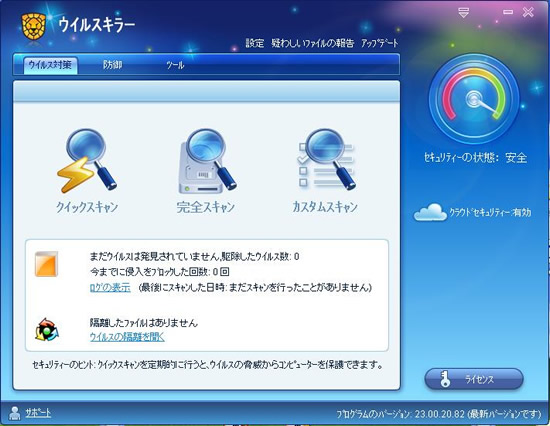Open the ウイルスの隔離を開く link
This screenshot has height=426, width=550.
tap(127, 337)
